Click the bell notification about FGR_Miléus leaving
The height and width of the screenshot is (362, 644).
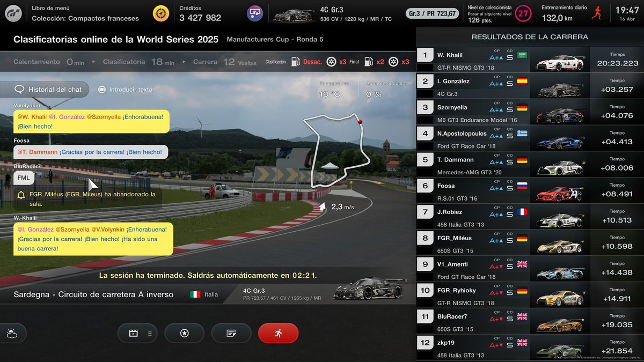pos(86,199)
